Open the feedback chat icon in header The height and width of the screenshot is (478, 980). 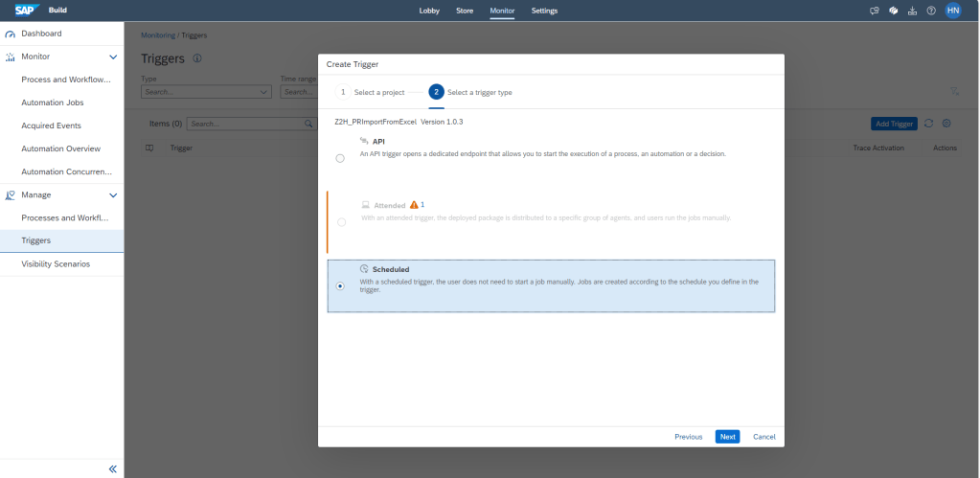874,11
